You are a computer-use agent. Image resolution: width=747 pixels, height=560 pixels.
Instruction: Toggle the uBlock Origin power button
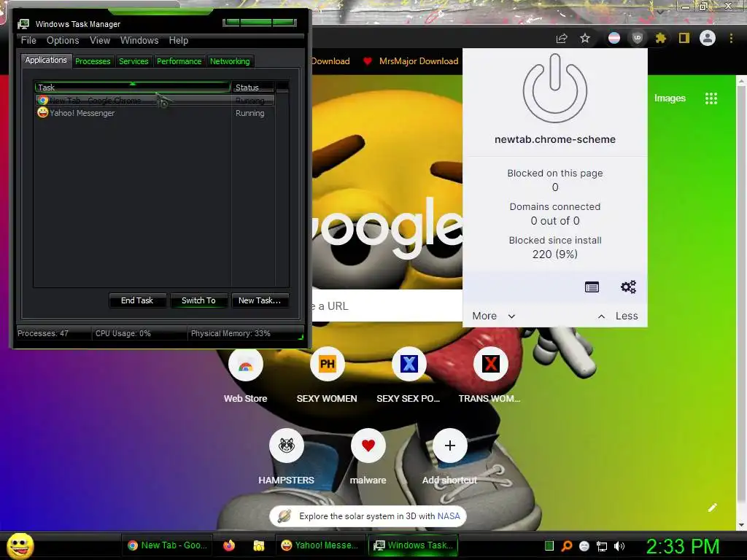point(554,88)
